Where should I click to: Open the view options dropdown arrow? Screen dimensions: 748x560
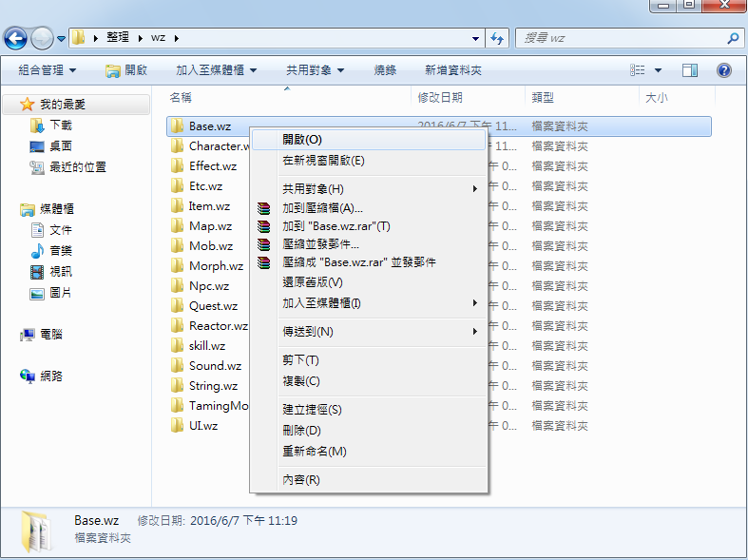click(x=659, y=70)
